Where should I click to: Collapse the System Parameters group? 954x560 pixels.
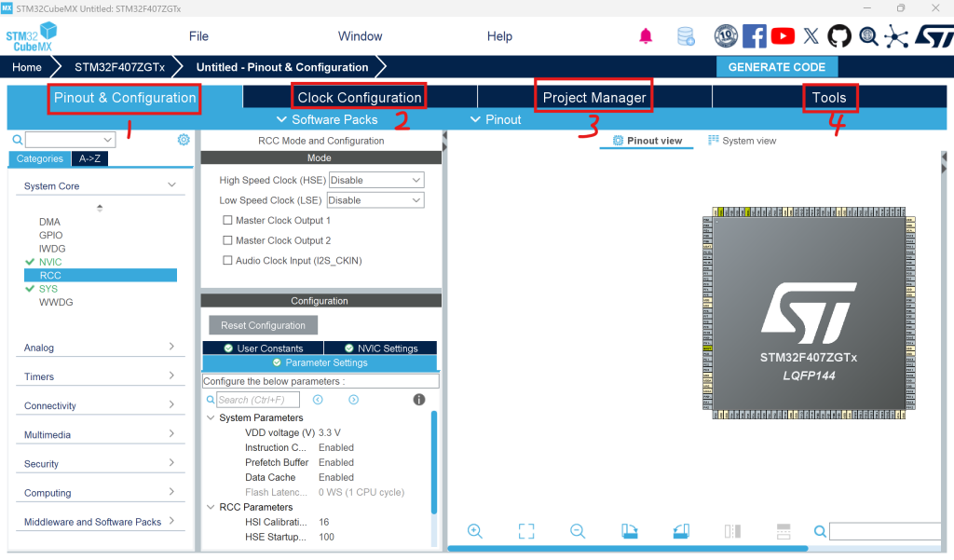[211, 417]
